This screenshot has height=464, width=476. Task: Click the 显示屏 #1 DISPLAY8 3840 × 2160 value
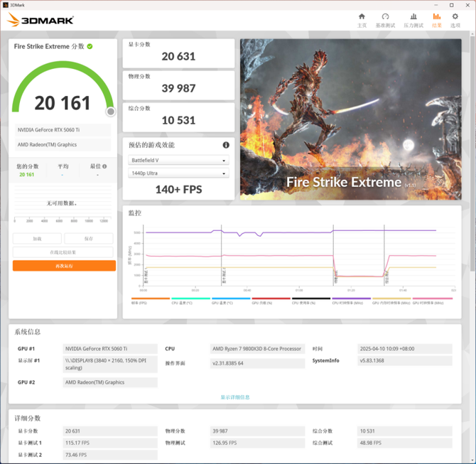click(110, 364)
